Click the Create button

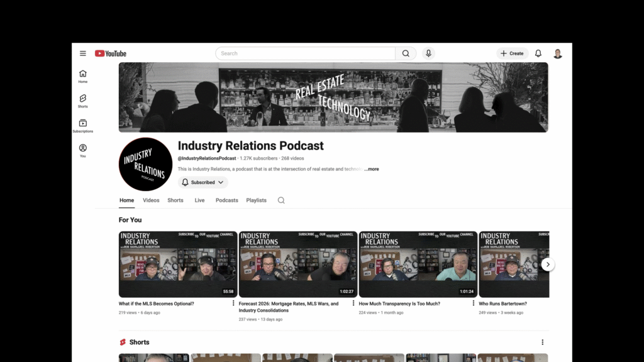512,53
